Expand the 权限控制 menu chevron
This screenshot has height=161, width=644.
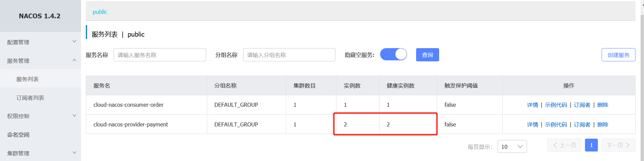pyautogui.click(x=75, y=116)
